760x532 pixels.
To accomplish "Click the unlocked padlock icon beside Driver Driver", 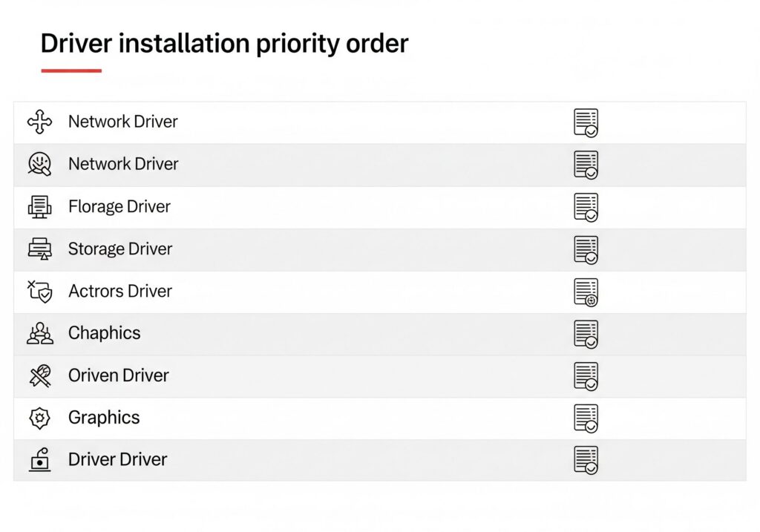I will coord(40,460).
